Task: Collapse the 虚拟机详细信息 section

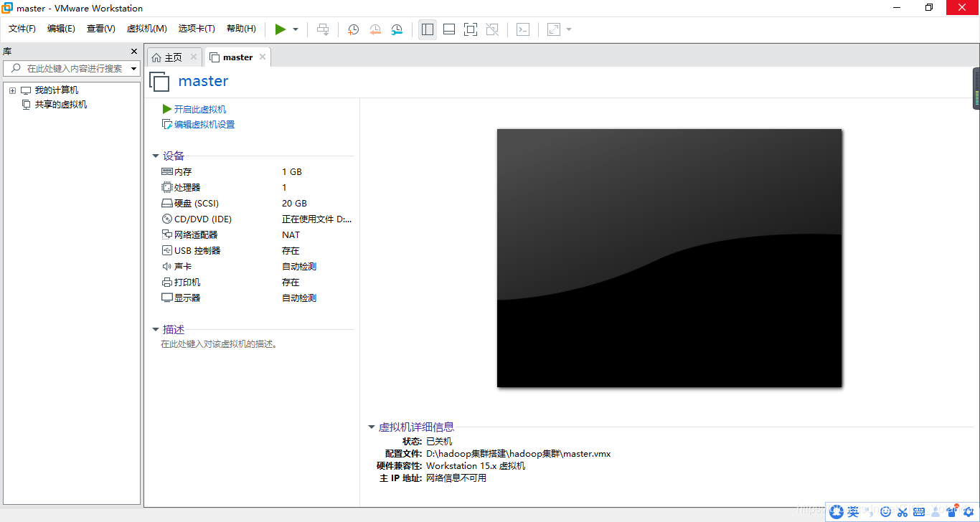Action: (x=372, y=427)
